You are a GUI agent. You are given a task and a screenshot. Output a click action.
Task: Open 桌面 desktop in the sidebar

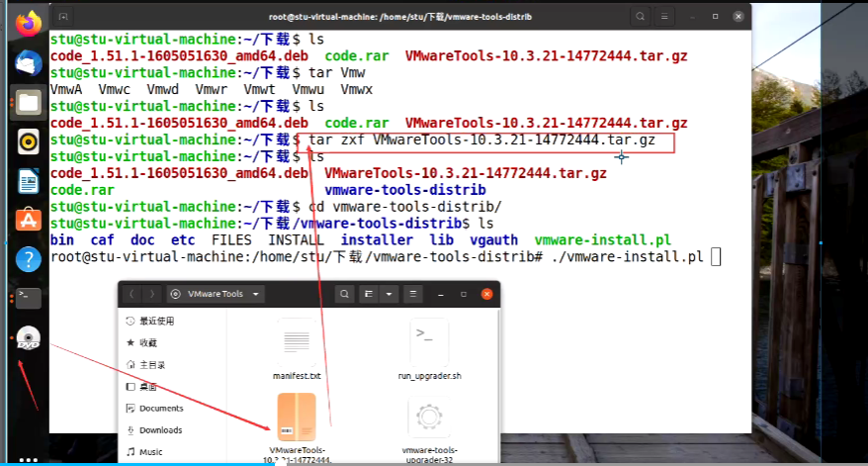click(x=148, y=387)
